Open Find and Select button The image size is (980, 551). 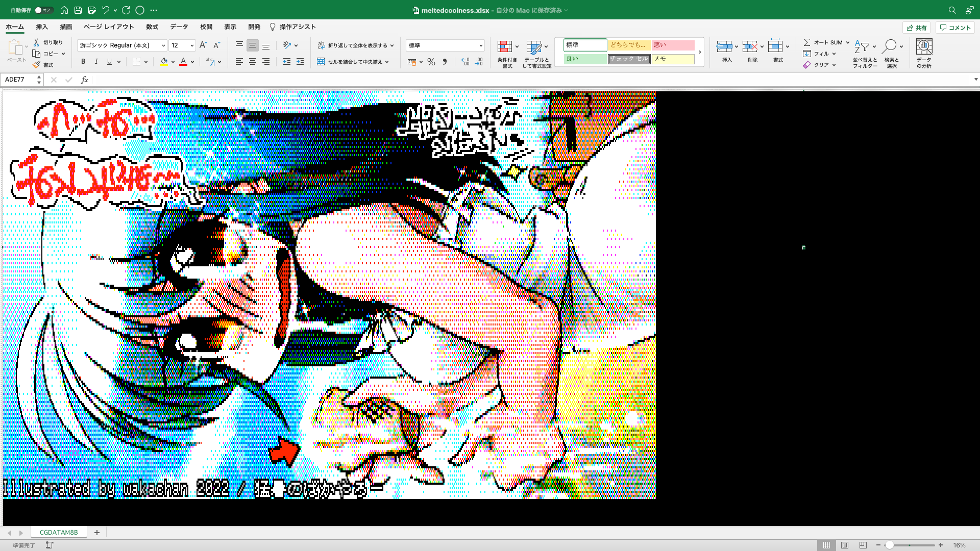[x=892, y=53]
